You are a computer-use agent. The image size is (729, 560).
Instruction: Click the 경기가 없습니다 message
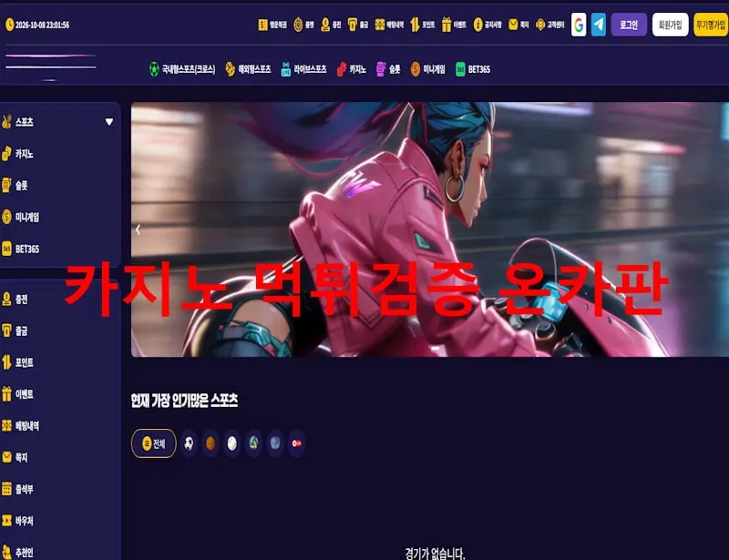tap(435, 553)
